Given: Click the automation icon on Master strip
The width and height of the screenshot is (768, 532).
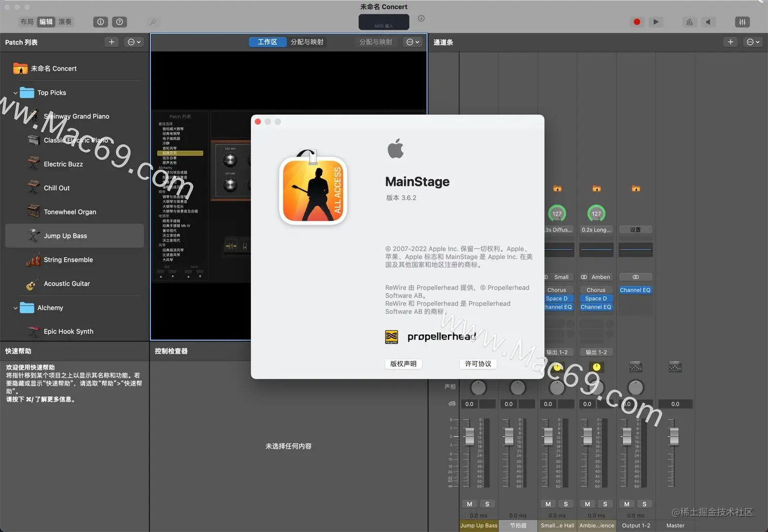Looking at the screenshot, I should coord(675,366).
